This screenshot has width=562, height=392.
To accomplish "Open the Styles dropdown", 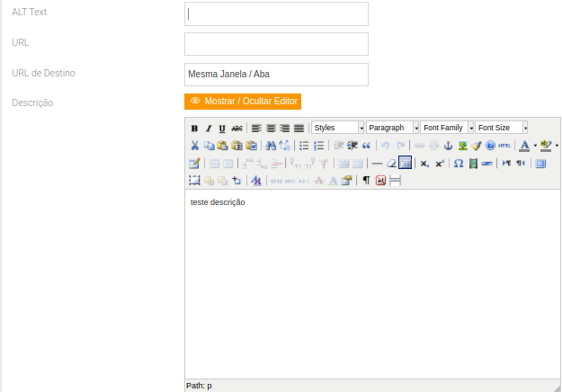I will coord(337,128).
